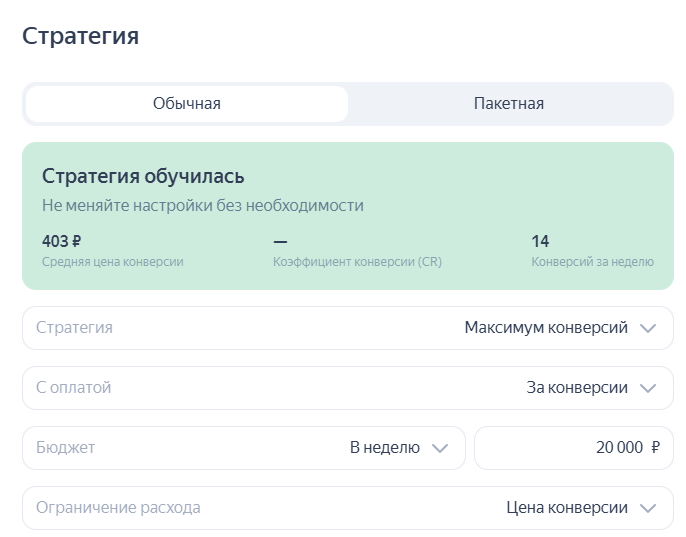The height and width of the screenshot is (537, 686).
Task: Click the page title Стратегия
Action: (x=80, y=36)
